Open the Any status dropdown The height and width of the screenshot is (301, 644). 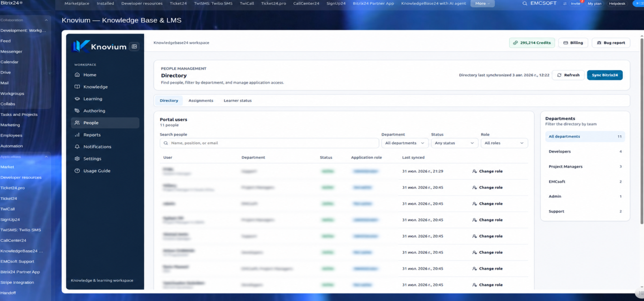tap(454, 143)
